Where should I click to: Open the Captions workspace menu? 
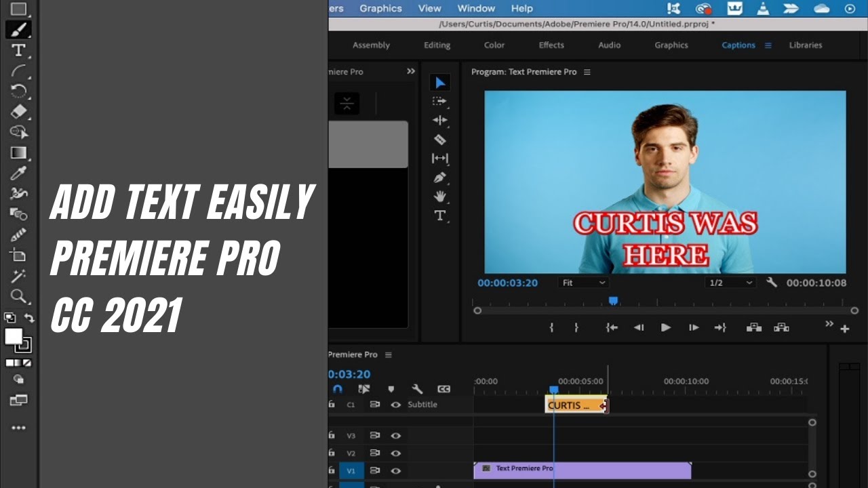[768, 45]
